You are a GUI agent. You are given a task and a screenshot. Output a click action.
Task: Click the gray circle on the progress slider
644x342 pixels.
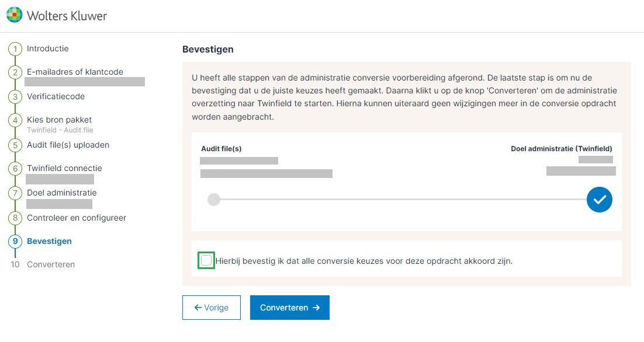point(214,200)
